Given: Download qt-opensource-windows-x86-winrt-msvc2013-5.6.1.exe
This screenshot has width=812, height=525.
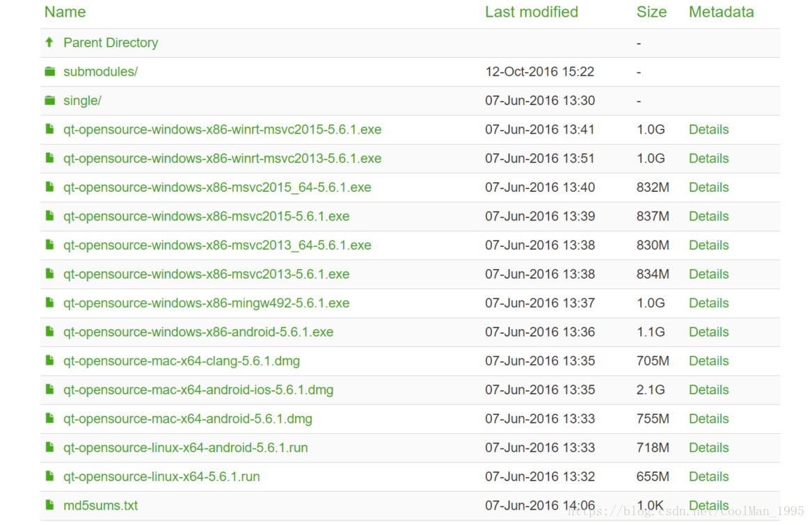Looking at the screenshot, I should pos(222,159).
